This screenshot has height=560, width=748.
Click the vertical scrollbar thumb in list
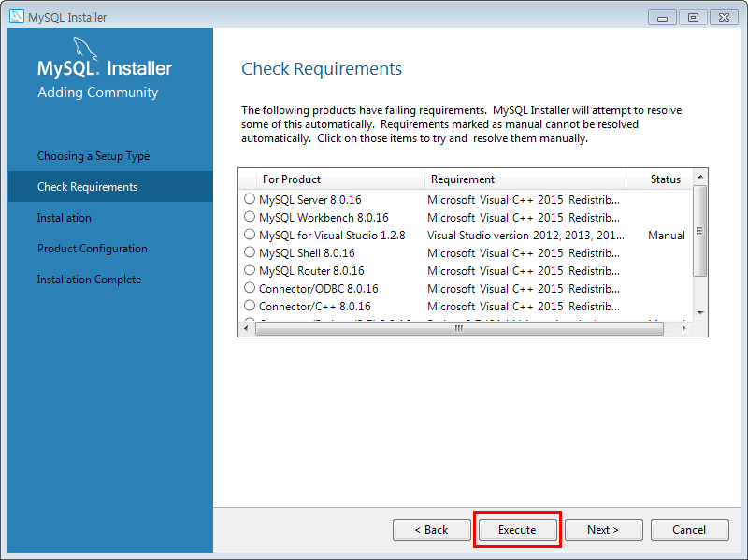tap(699, 231)
